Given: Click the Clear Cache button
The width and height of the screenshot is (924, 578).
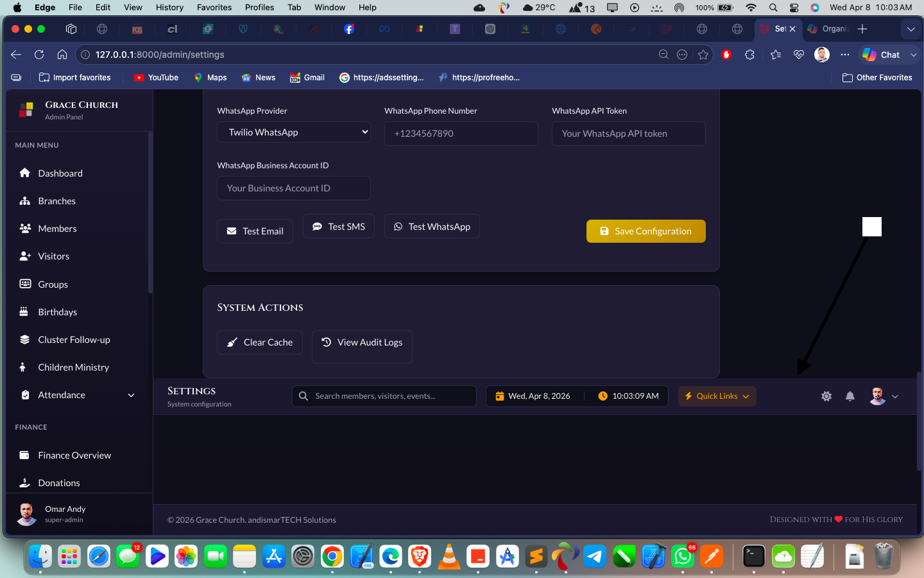Looking at the screenshot, I should point(260,342).
